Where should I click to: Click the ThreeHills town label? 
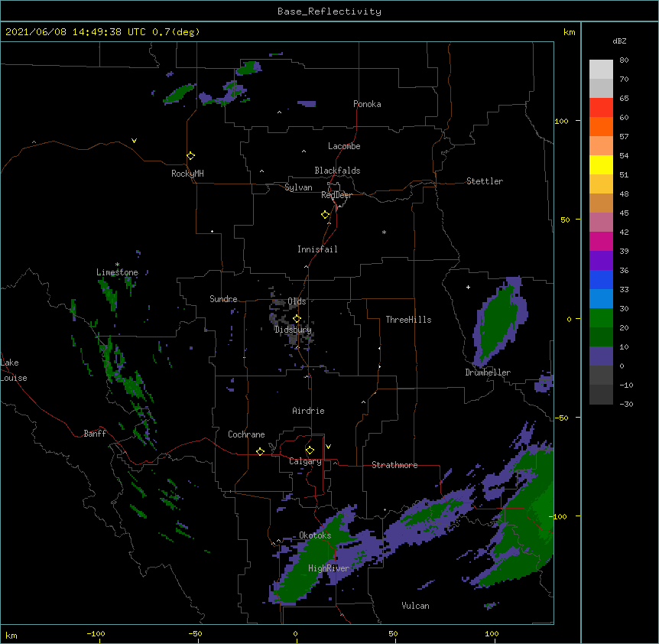pyautogui.click(x=408, y=320)
